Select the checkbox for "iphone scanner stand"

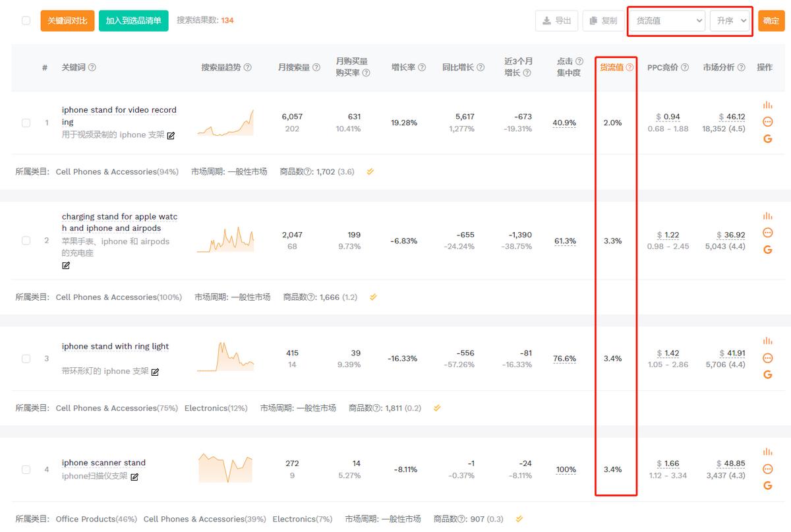point(26,469)
